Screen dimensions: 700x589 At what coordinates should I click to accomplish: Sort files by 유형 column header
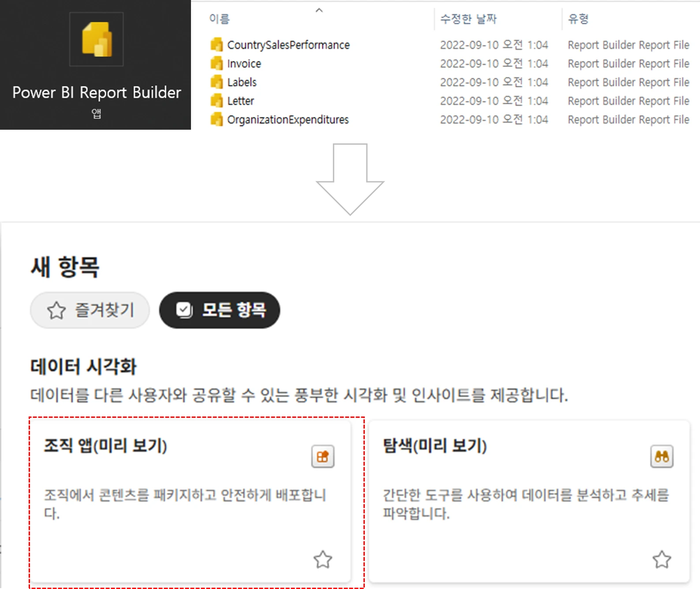[x=578, y=19]
